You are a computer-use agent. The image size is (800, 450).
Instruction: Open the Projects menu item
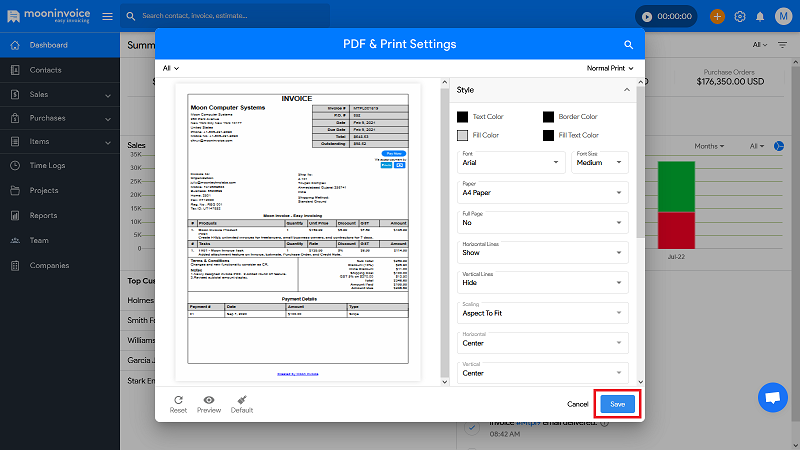(x=60, y=190)
